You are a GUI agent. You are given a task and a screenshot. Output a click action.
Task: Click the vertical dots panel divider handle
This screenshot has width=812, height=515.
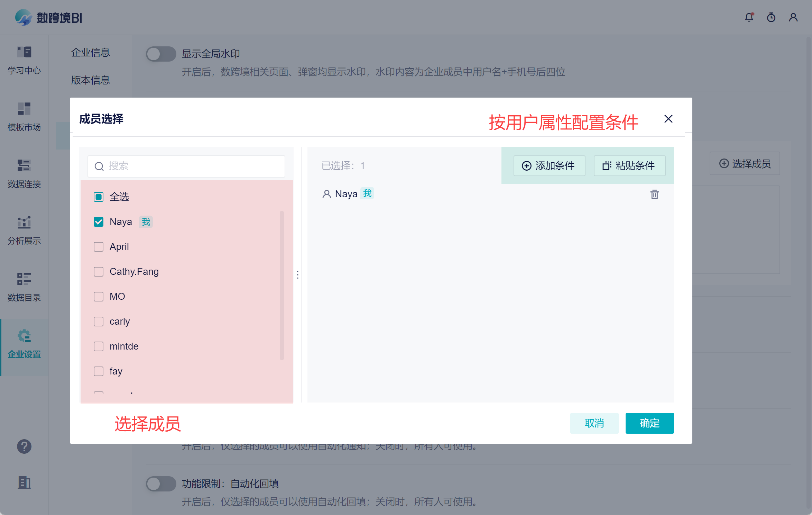click(x=298, y=275)
